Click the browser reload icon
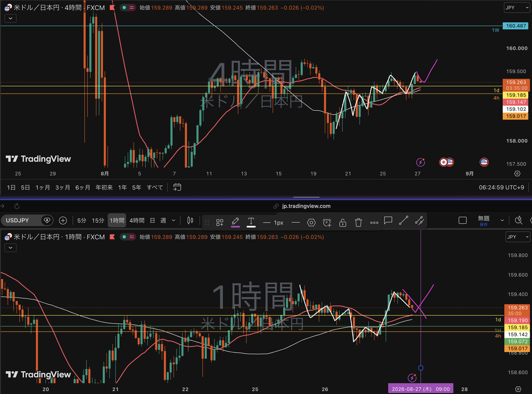This screenshot has width=532, height=394. pyautogui.click(x=17, y=206)
